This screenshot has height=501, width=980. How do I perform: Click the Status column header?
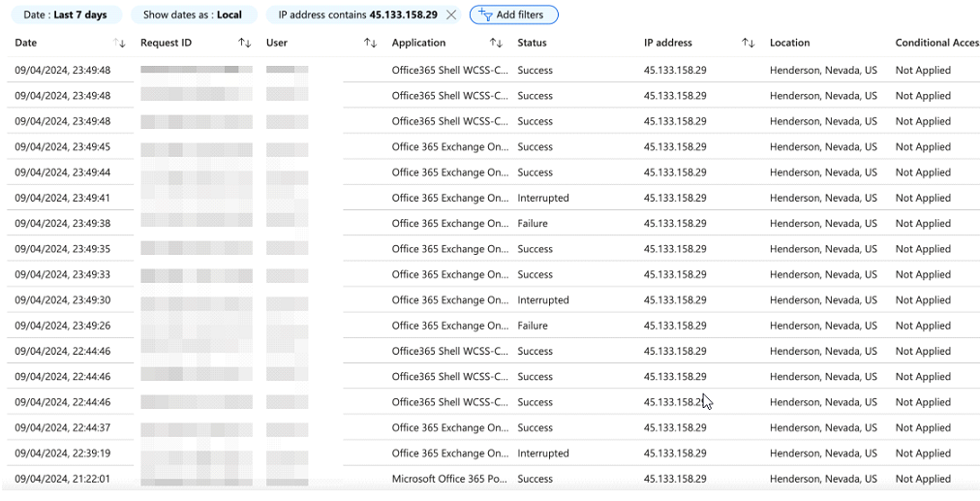[532, 44]
